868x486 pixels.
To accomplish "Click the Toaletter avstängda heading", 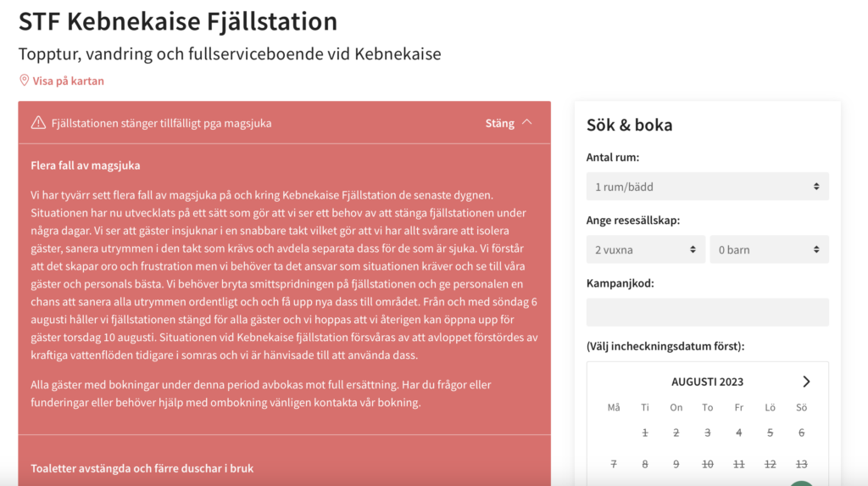I will point(142,468).
